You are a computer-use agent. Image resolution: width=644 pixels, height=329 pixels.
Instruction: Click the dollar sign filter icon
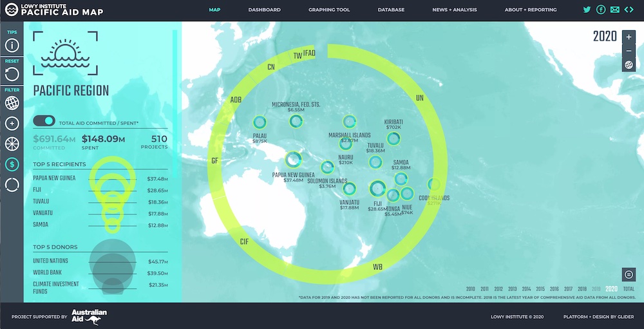point(12,164)
